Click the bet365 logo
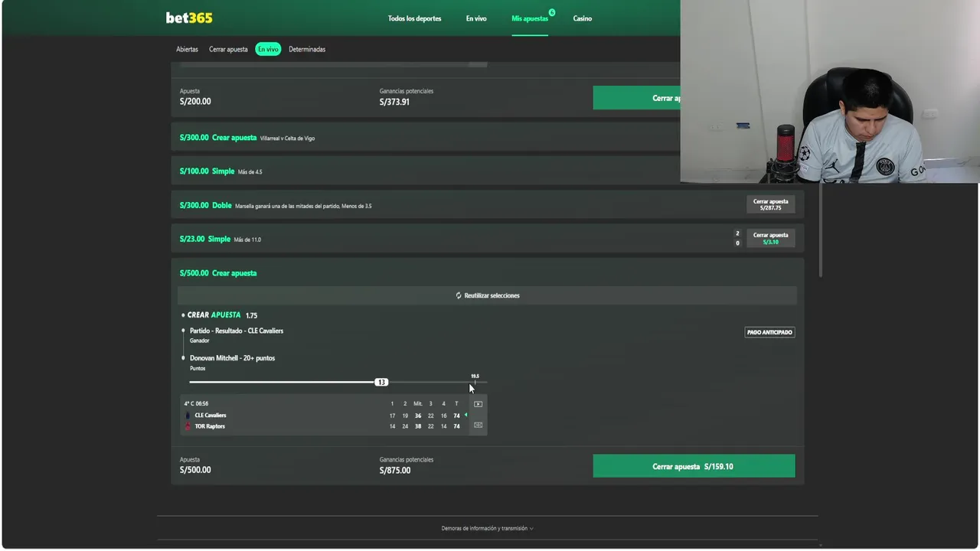The height and width of the screenshot is (551, 980). point(189,18)
